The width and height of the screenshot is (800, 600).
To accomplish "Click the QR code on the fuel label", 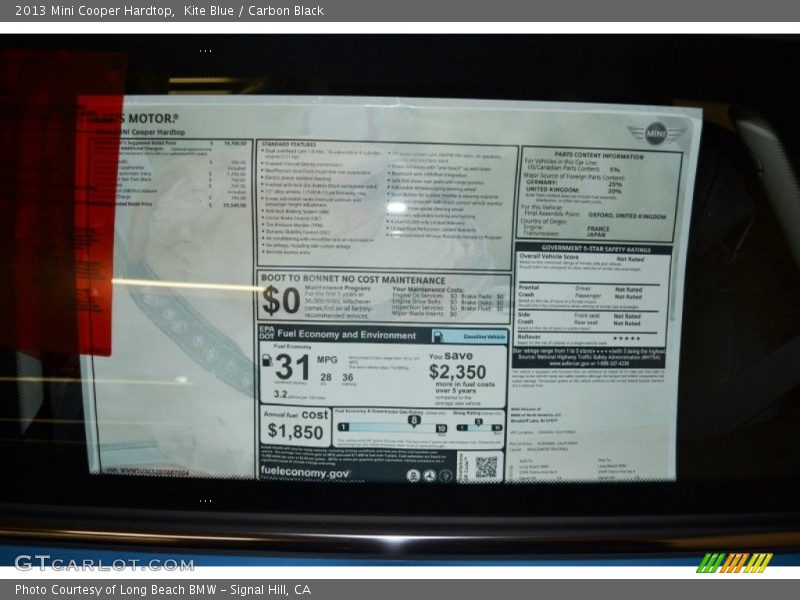I will (486, 467).
